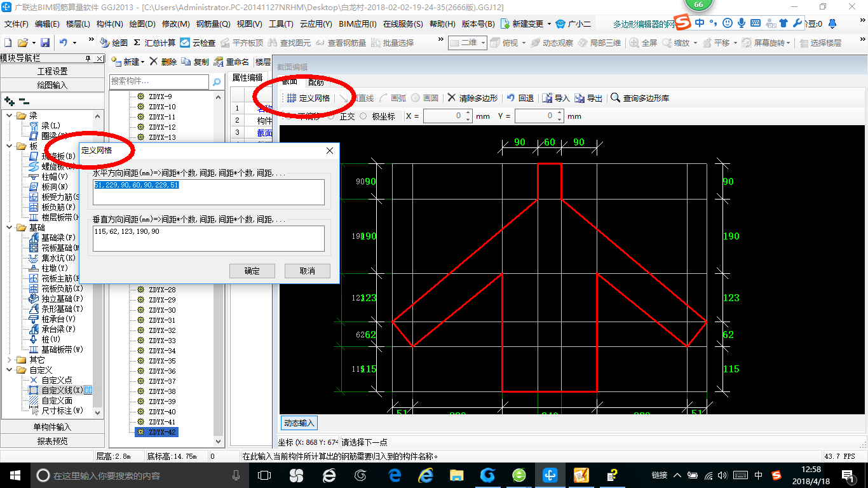Viewport: 868px width, 488px height.
Task: Open the 新建变更 dropdown arrow
Action: point(549,24)
